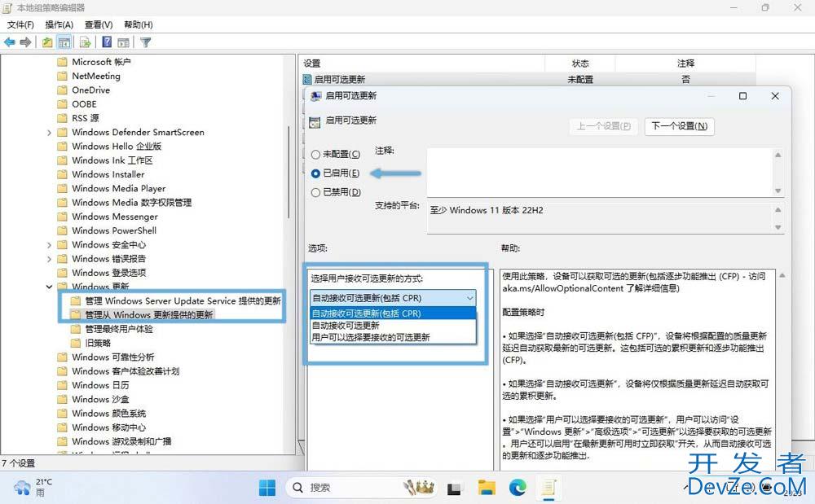Click the 上一个设置(P) button
The height and width of the screenshot is (504, 815).
click(x=603, y=126)
